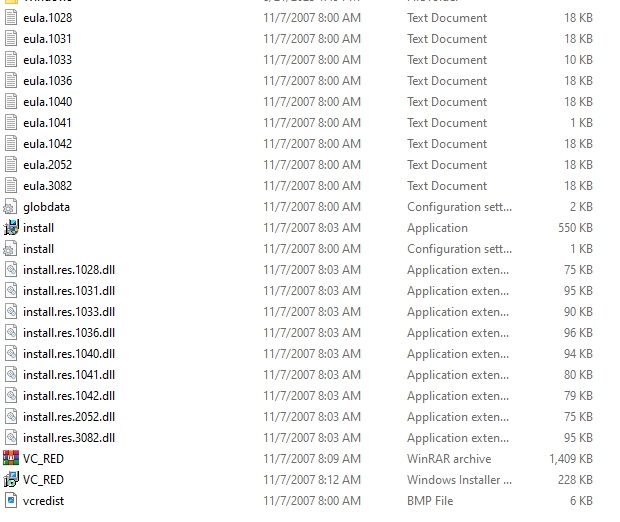This screenshot has height=522, width=620.
Task: Select the install.res.1028.dll file icon
Action: 11,270
